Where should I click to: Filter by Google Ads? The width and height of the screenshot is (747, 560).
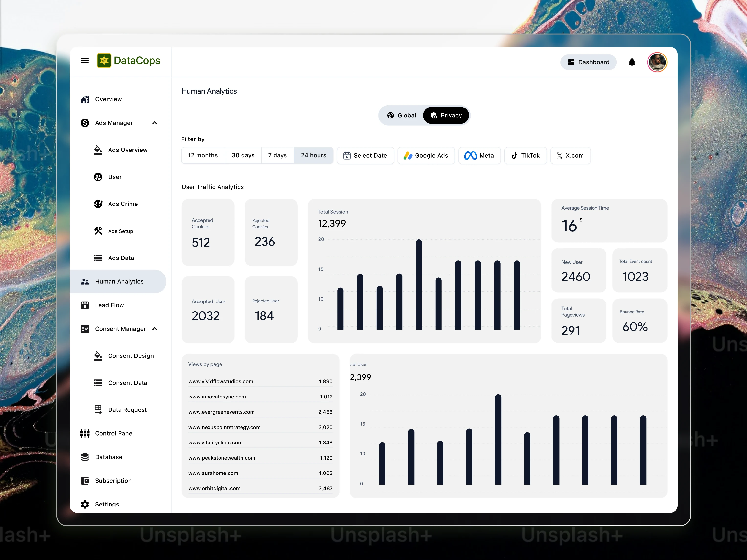[426, 156]
